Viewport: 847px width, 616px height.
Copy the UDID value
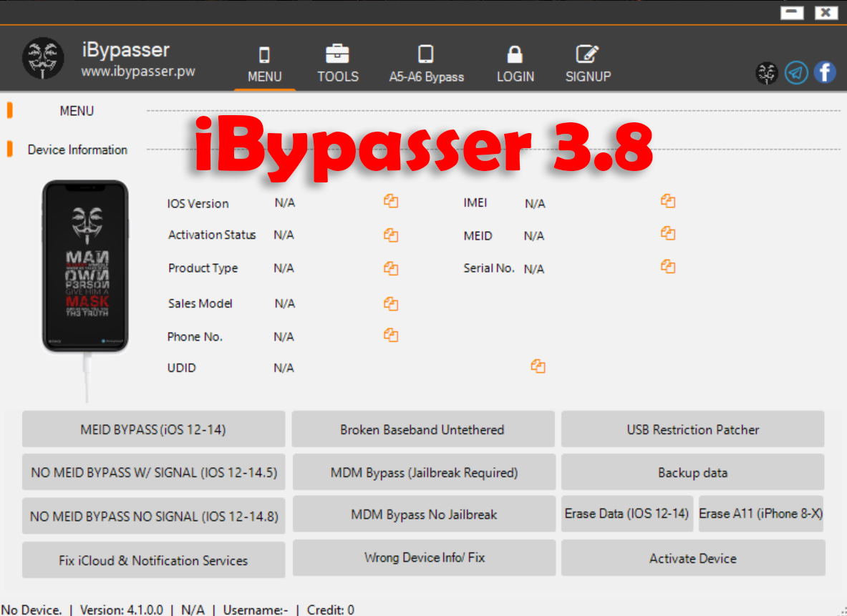click(538, 366)
